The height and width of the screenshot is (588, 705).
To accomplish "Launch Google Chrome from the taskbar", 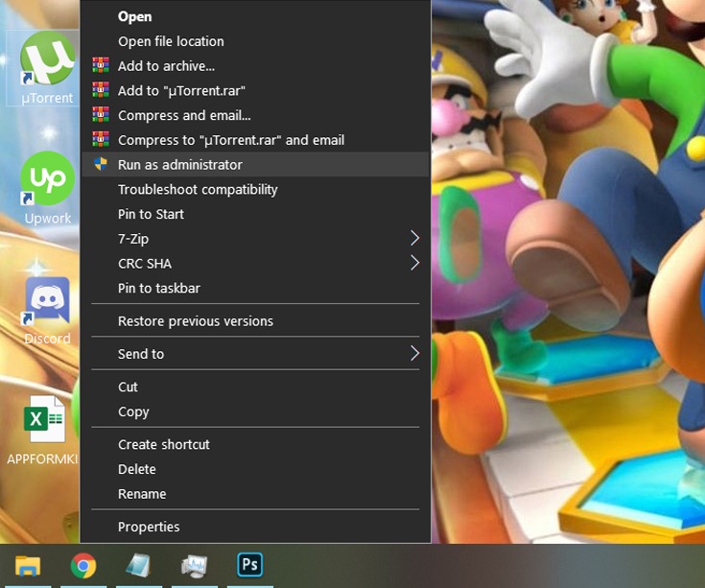I will (83, 565).
